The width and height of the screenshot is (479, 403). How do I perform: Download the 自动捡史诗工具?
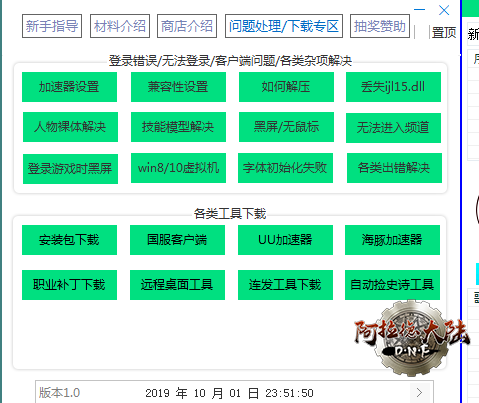[392, 285]
